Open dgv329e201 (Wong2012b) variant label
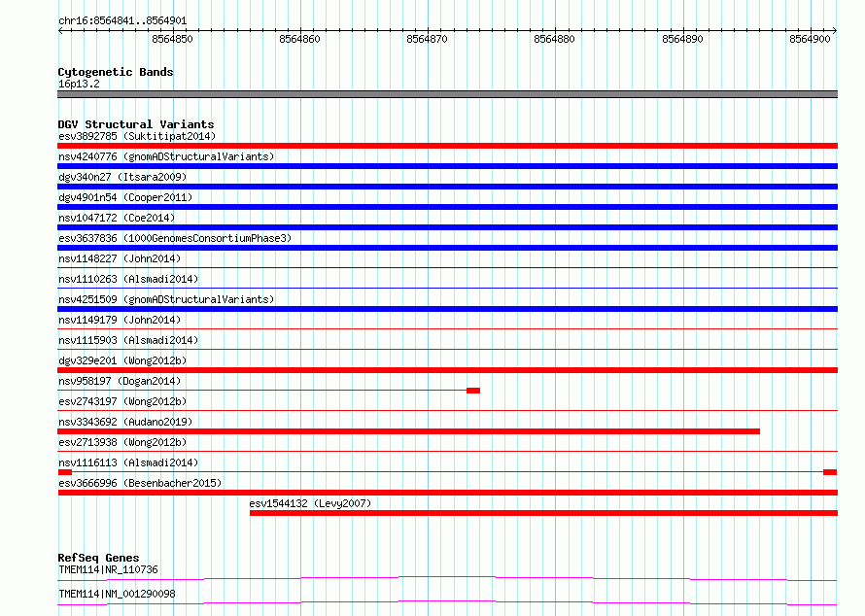The height and width of the screenshot is (616, 865). pos(122,360)
